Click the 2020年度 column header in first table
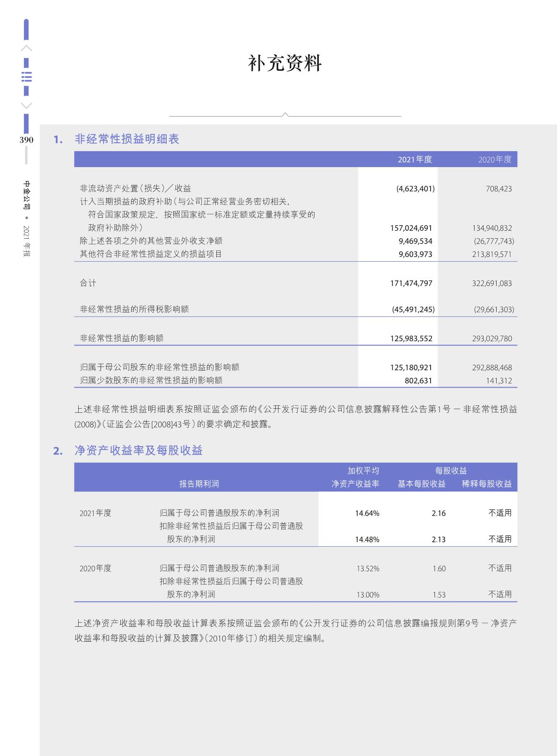 pyautogui.click(x=495, y=159)
